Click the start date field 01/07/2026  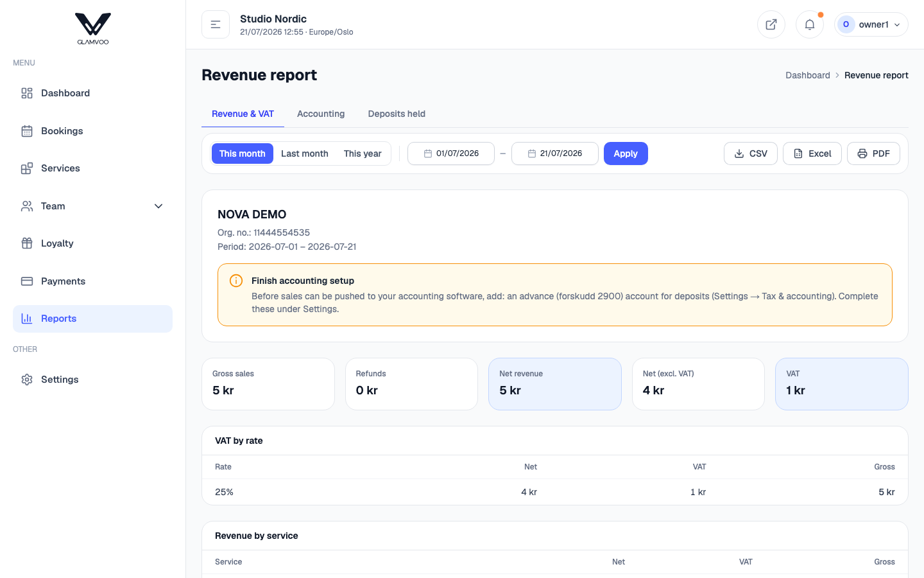451,153
